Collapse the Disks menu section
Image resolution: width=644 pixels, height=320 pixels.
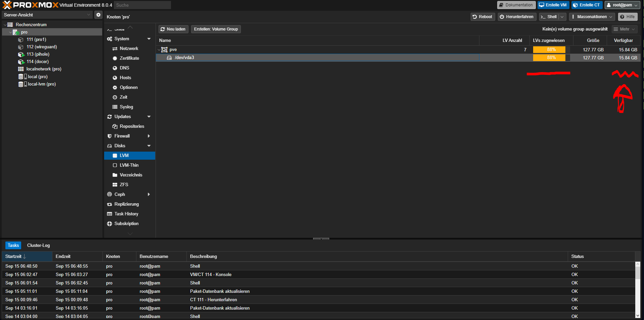point(149,146)
